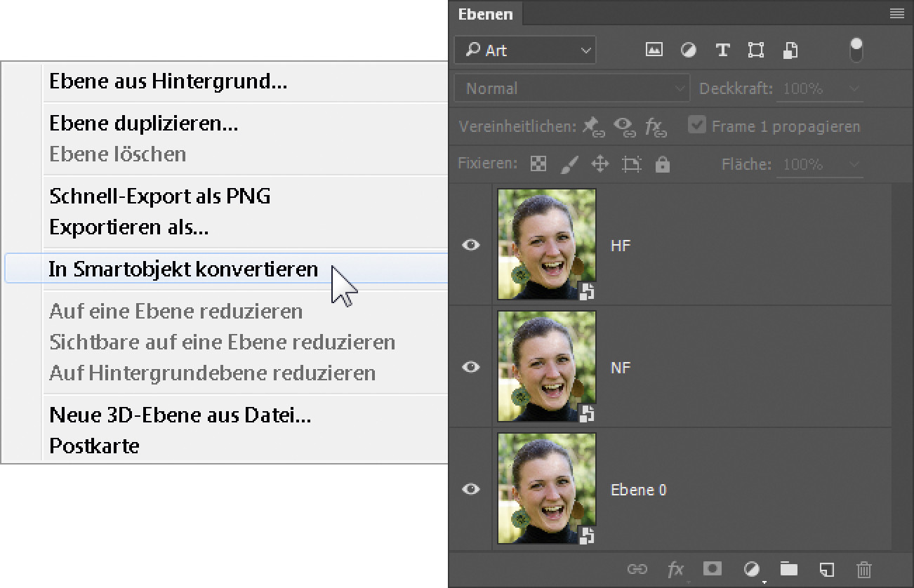
Task: Select the NF layer thumbnail
Action: (546, 367)
